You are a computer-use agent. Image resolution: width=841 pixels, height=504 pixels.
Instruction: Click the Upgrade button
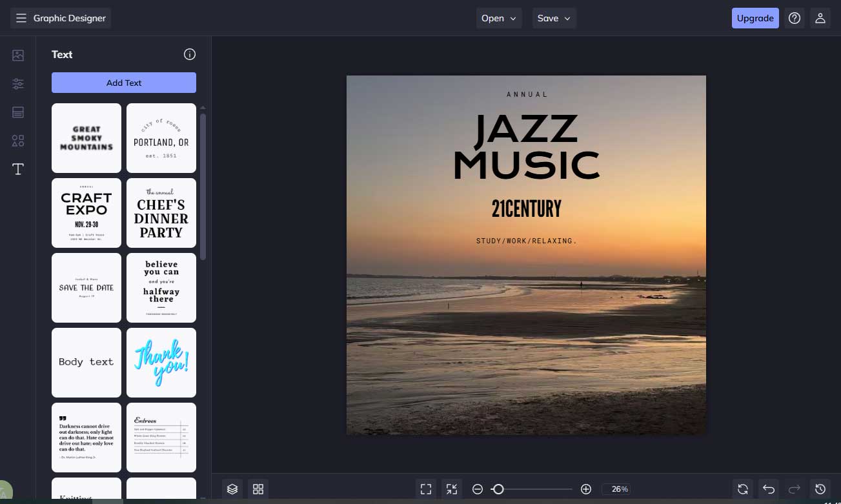click(x=755, y=18)
